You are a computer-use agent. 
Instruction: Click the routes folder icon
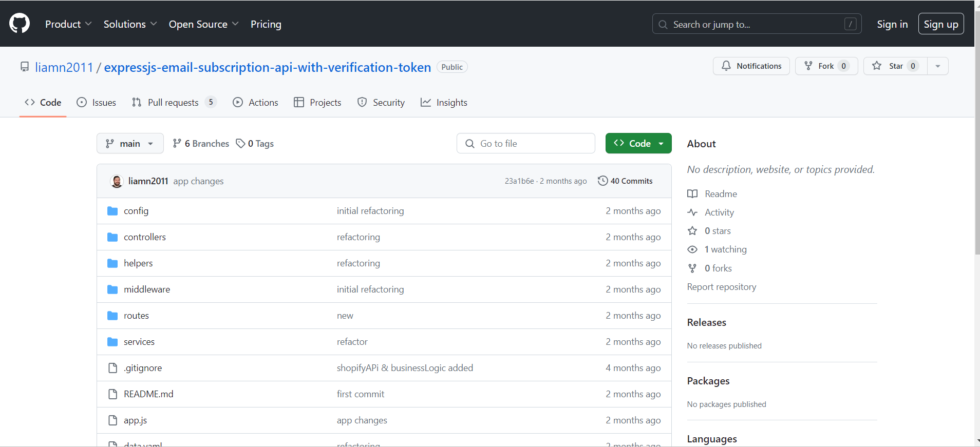[112, 316]
